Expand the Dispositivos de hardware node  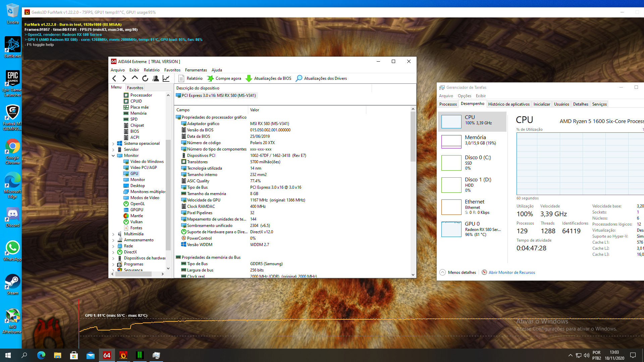click(x=113, y=258)
